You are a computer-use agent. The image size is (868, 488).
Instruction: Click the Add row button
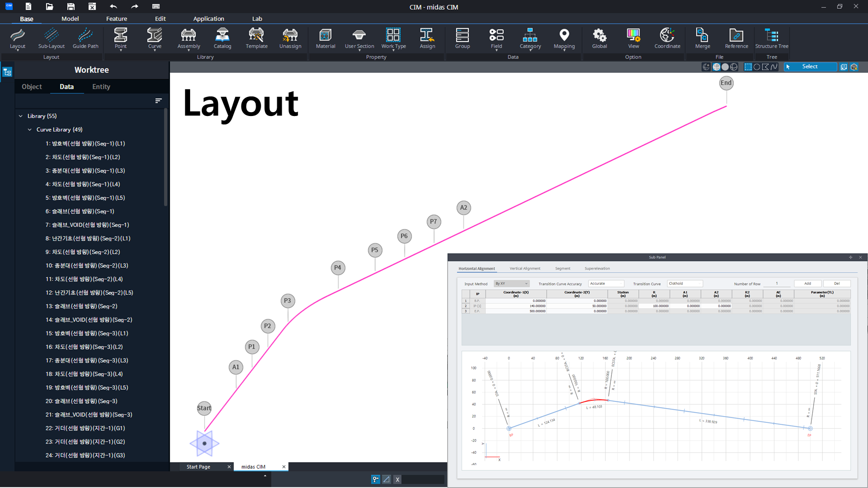[807, 283]
